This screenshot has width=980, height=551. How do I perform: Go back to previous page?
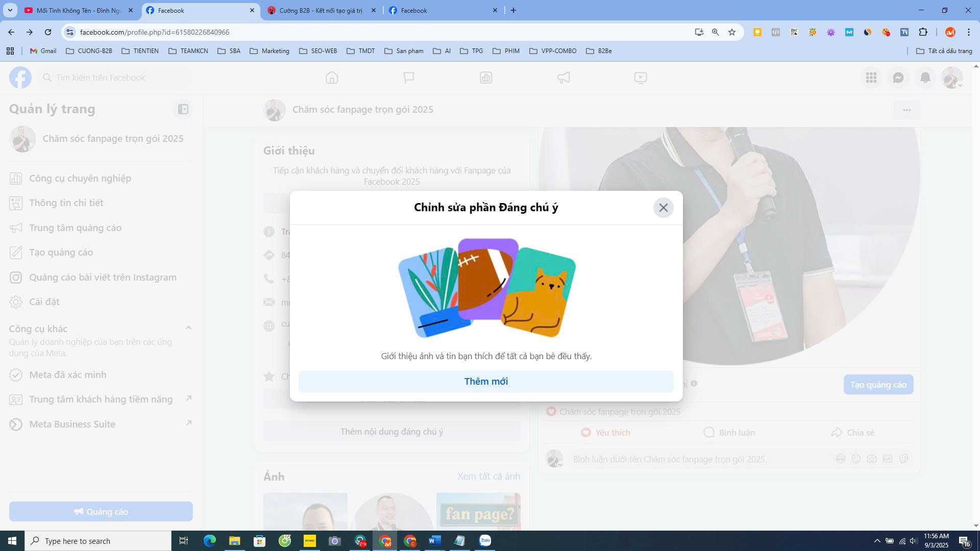pos(11,32)
